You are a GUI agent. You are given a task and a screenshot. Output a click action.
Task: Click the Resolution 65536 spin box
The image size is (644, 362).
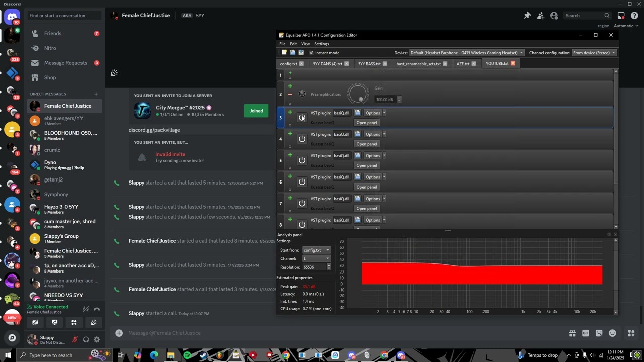316,267
